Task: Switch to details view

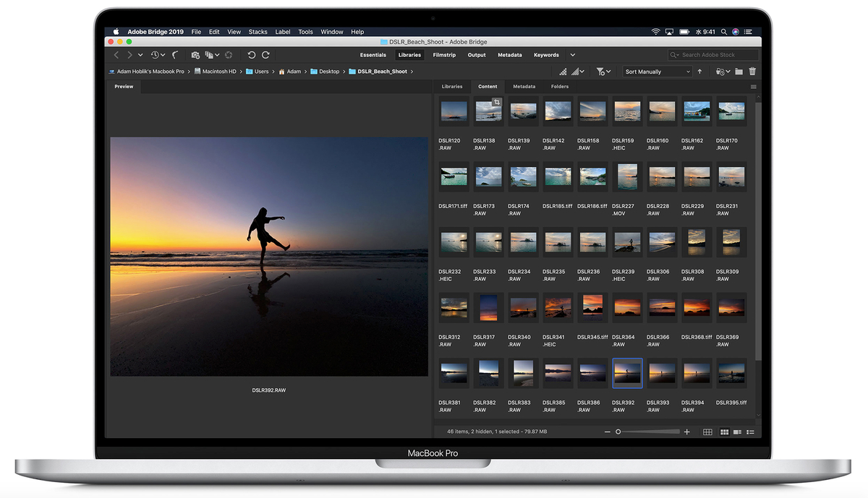Action: (738, 432)
